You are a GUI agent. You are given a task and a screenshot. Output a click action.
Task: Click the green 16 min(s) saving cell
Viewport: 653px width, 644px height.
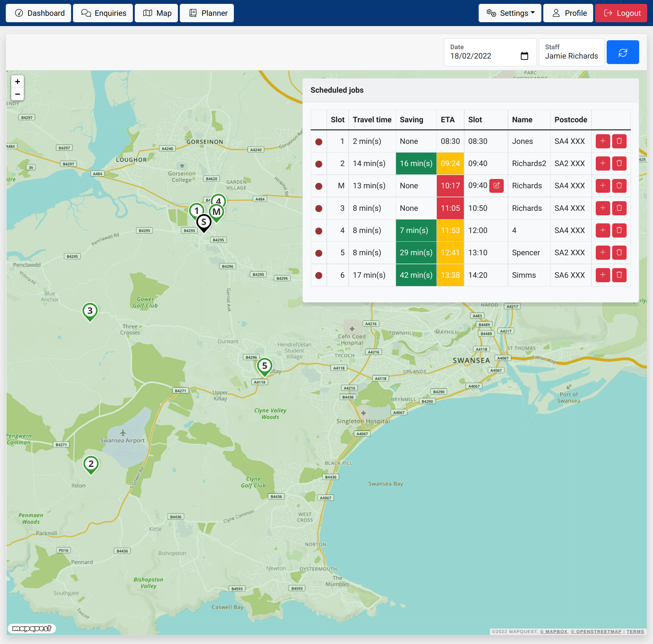416,163
